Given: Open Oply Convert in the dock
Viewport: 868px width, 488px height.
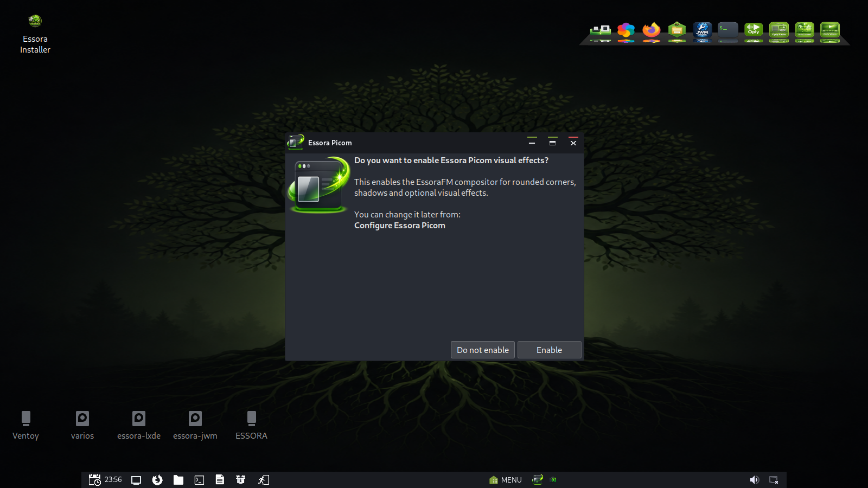Looking at the screenshot, I should tap(805, 30).
